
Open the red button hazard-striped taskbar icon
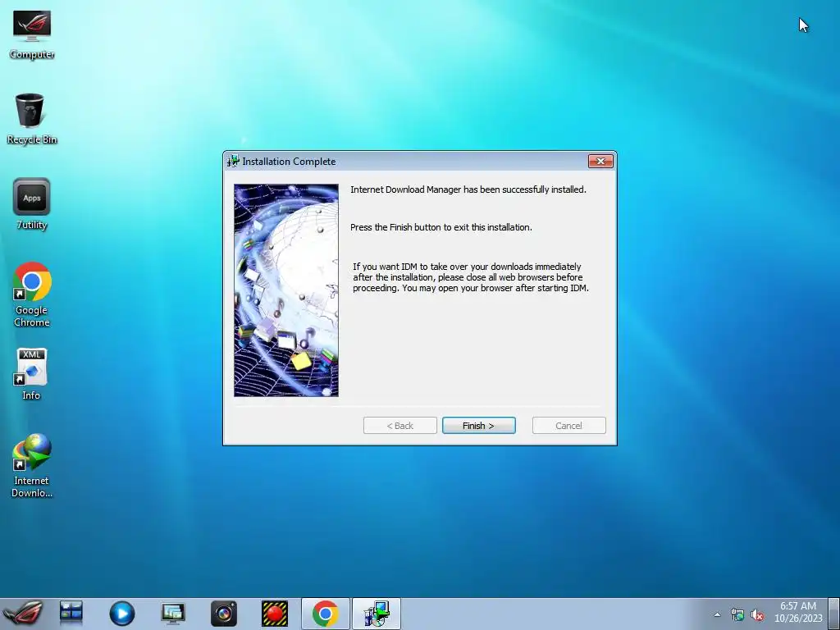(x=274, y=614)
